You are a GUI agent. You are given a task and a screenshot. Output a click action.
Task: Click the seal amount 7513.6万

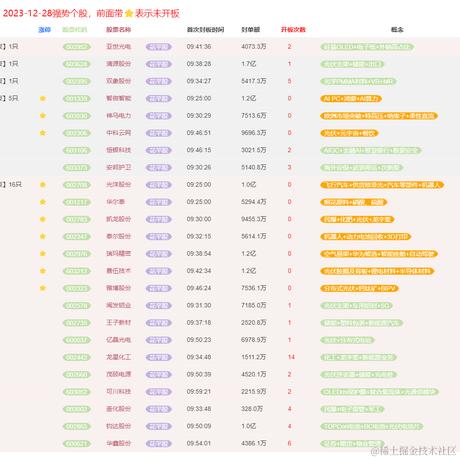(x=254, y=116)
